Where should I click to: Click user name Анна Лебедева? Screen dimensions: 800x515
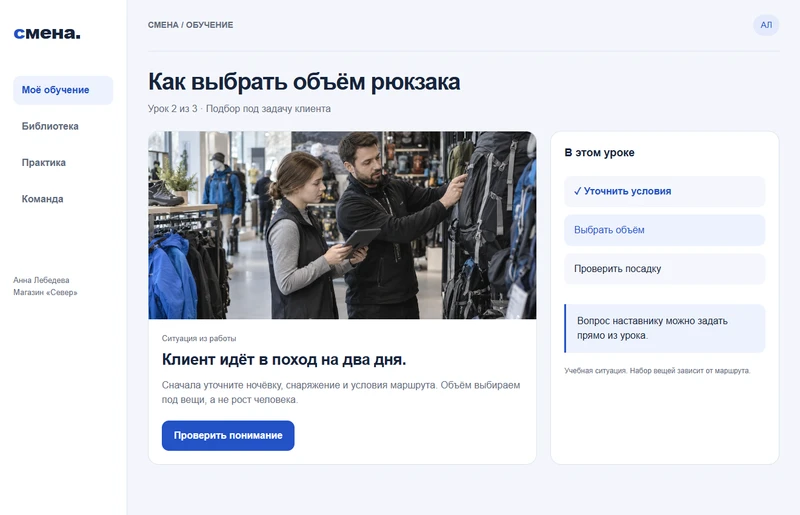tap(41, 280)
